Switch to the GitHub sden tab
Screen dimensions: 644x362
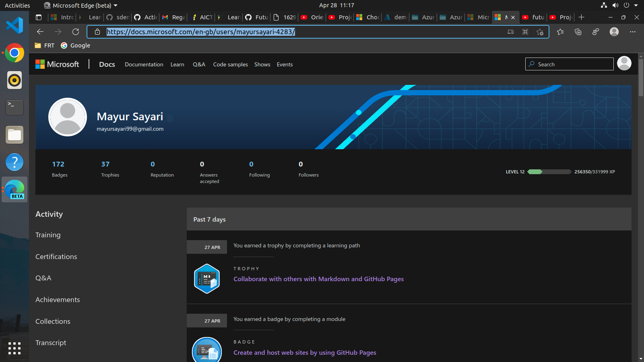click(118, 17)
